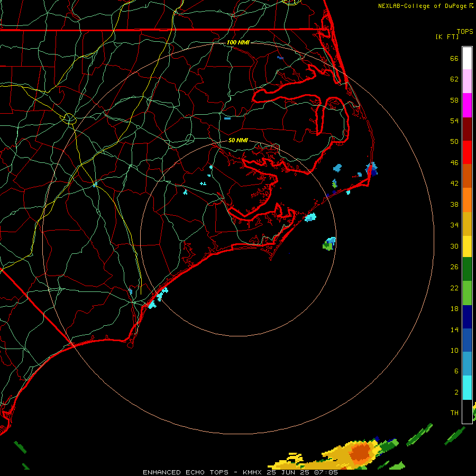Click the legend value 46
The width and height of the screenshot is (476, 476).
tap(454, 163)
